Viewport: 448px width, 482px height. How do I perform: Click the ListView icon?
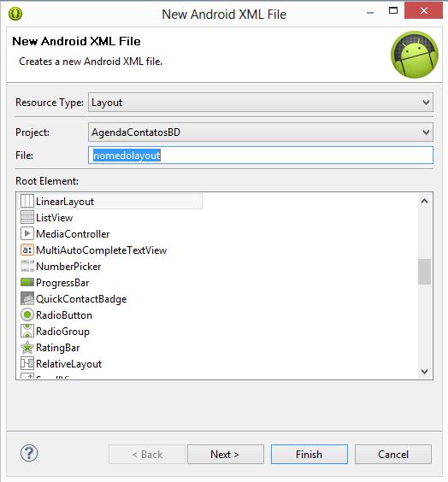pos(27,218)
